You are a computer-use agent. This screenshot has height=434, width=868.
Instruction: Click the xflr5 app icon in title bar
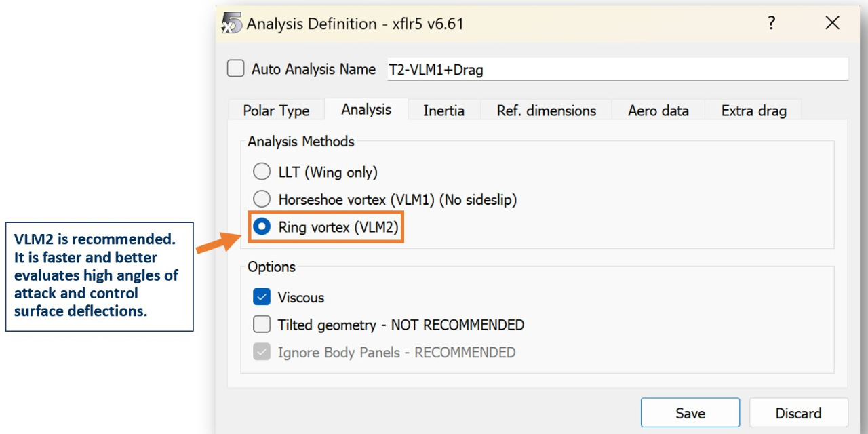(232, 24)
